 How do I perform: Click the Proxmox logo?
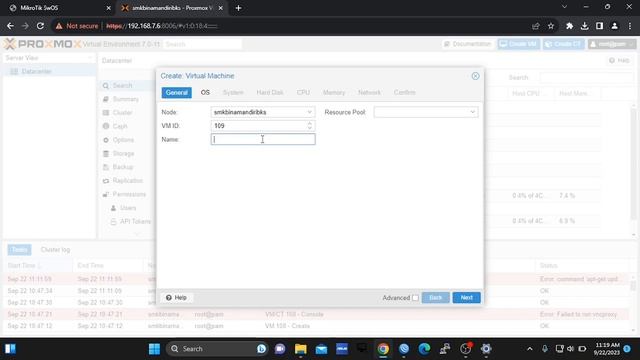(x=42, y=44)
